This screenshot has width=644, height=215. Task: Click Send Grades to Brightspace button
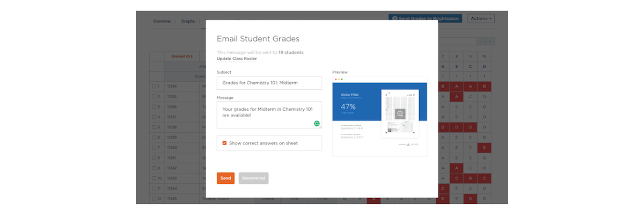[x=425, y=19]
